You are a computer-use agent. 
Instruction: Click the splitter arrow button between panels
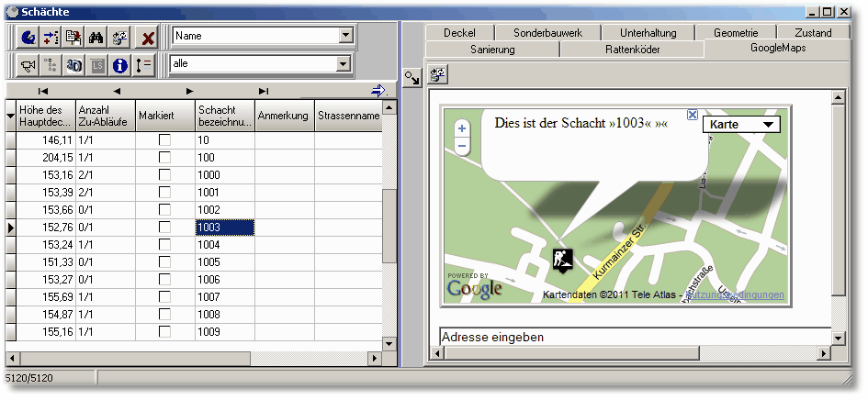412,78
